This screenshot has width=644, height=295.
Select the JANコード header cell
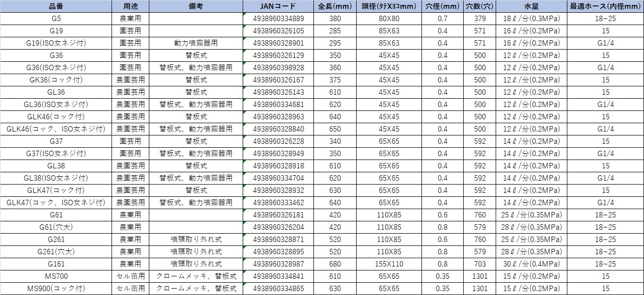(278, 6)
